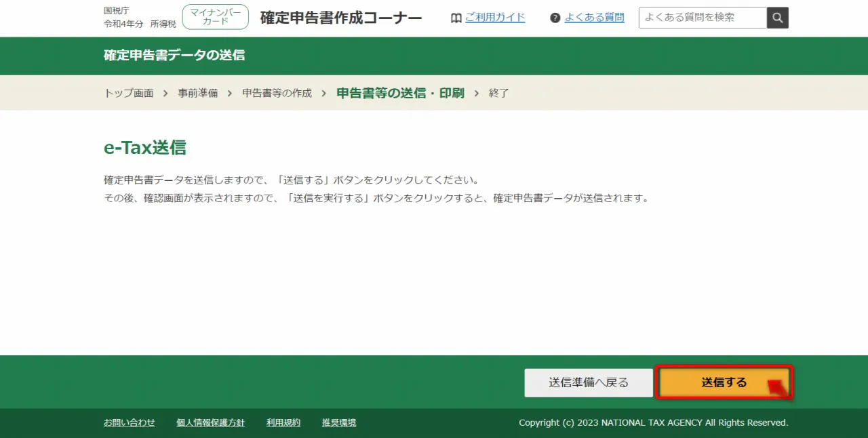Screen dimensions: 868x438
Task: Click the e-Tax送信 page heading
Action: (x=145, y=148)
